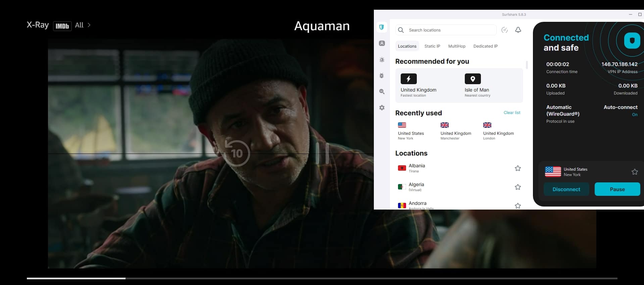644x285 pixels.
Task: Favorite the connected United States New York location
Action: pyautogui.click(x=635, y=172)
